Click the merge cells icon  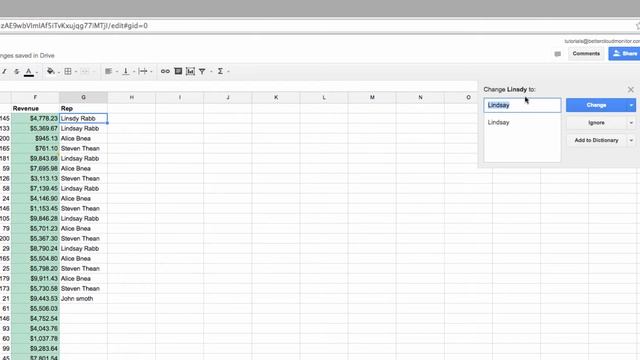click(x=84, y=71)
